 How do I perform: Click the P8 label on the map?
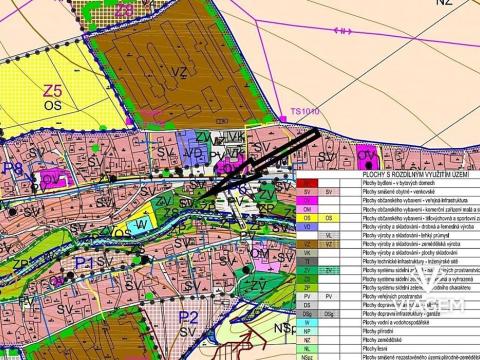coord(13,168)
